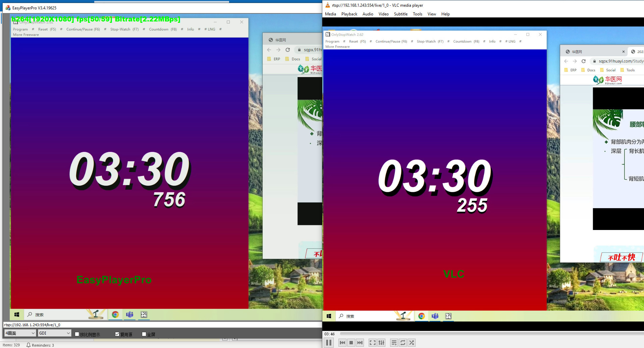
Task: Stop VLC playback
Action: point(351,343)
